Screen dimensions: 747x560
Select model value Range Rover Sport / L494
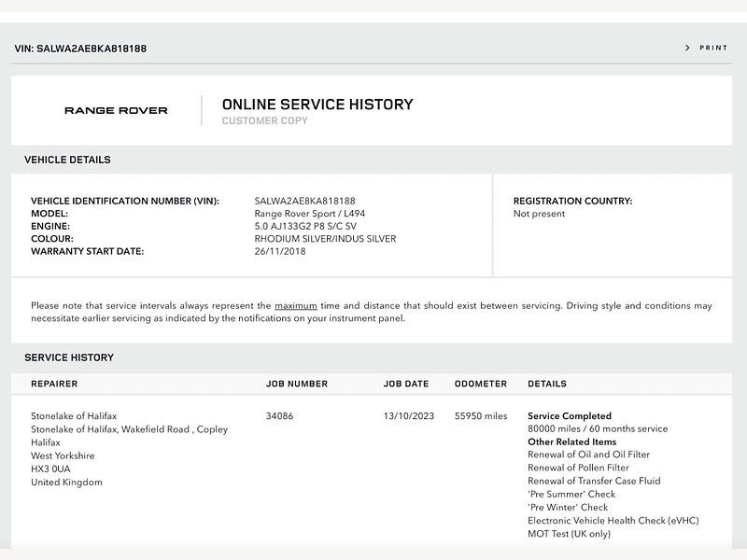point(310,214)
